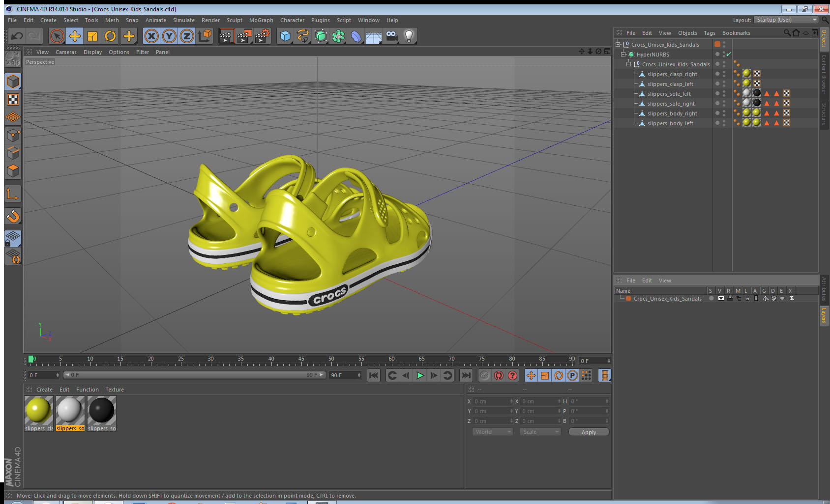Toggle the autokeying red button
The height and width of the screenshot is (504, 830).
(499, 375)
